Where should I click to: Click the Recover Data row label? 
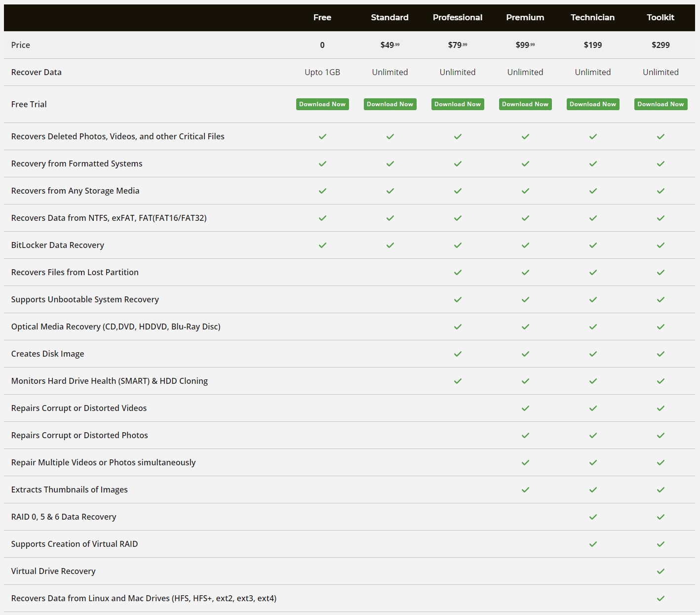coord(37,72)
